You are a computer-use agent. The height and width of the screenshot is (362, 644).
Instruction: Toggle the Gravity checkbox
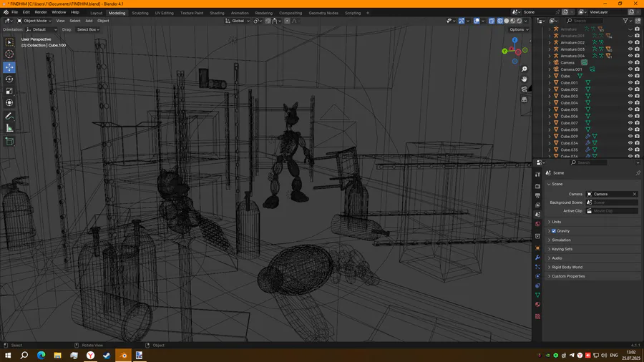(554, 231)
